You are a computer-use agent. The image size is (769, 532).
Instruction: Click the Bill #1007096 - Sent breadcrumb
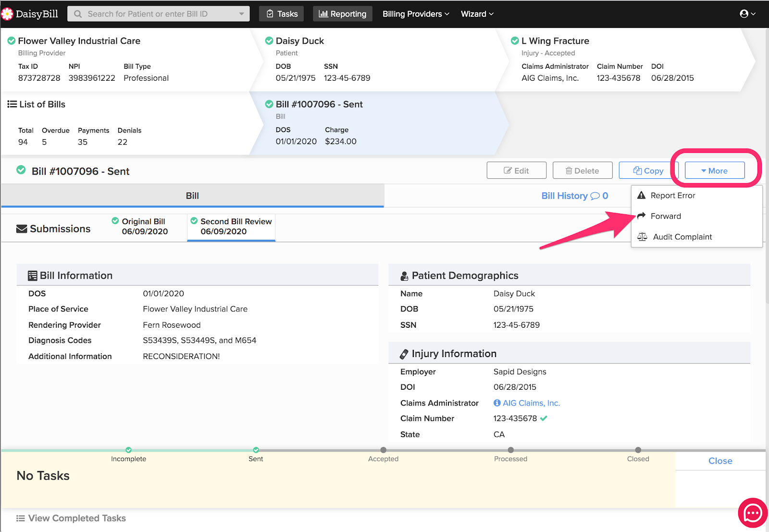tap(380, 123)
